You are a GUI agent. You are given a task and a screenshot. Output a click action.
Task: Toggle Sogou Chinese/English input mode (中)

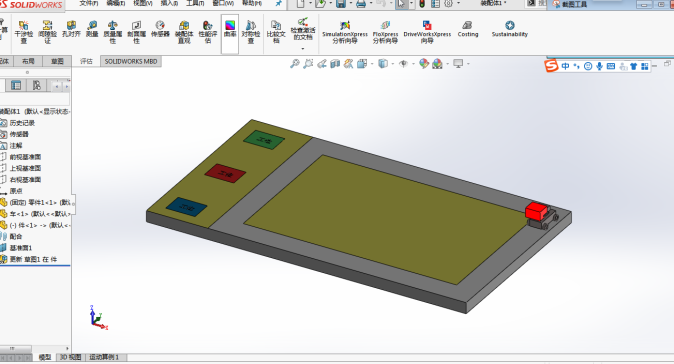tap(565, 66)
